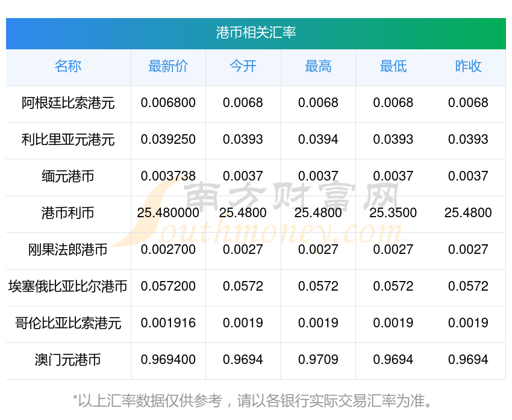Click 哥伦比亚比索港元 最高 value 0.0019
This screenshot has height=420, width=512.
[x=318, y=323]
